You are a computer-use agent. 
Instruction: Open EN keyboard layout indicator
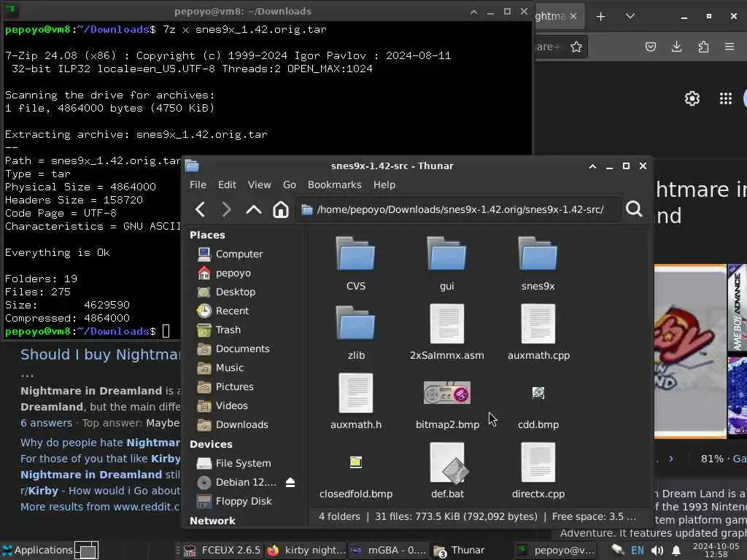tap(638, 551)
